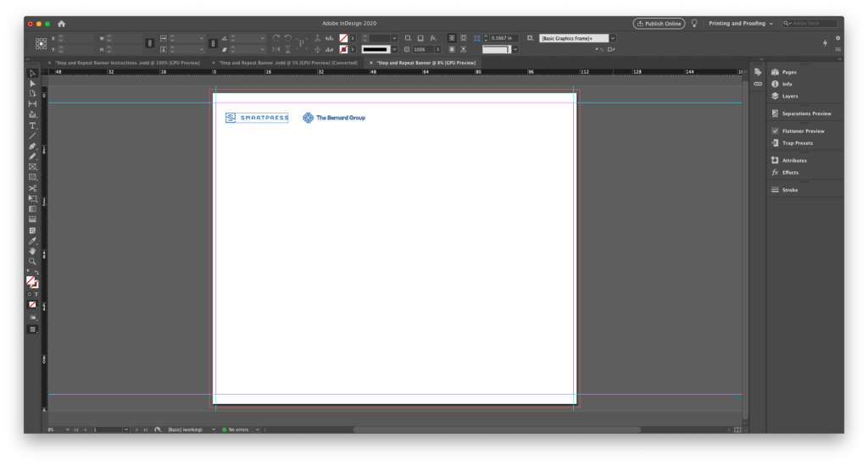868x465 pixels.
Task: Select the Hand tool
Action: click(x=32, y=251)
